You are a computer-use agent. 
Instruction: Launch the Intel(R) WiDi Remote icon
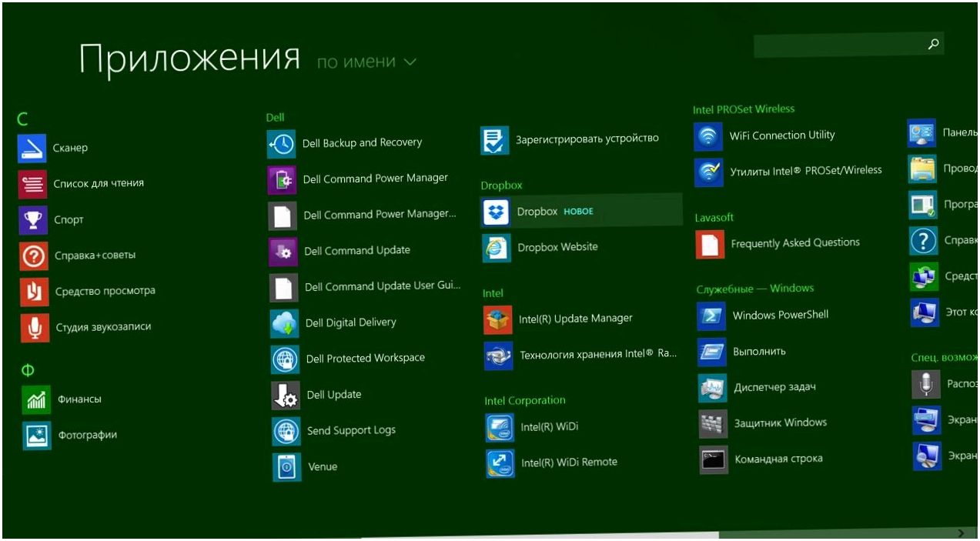[x=500, y=463]
